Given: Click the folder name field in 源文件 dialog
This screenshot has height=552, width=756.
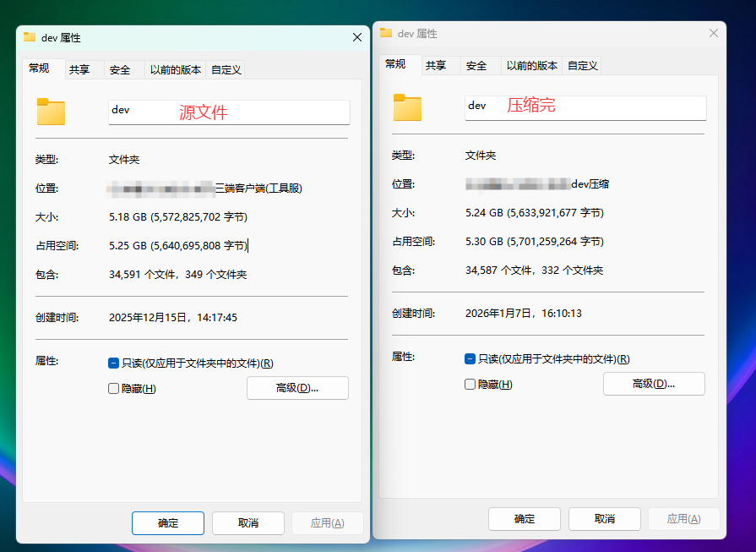Looking at the screenshot, I should (228, 112).
